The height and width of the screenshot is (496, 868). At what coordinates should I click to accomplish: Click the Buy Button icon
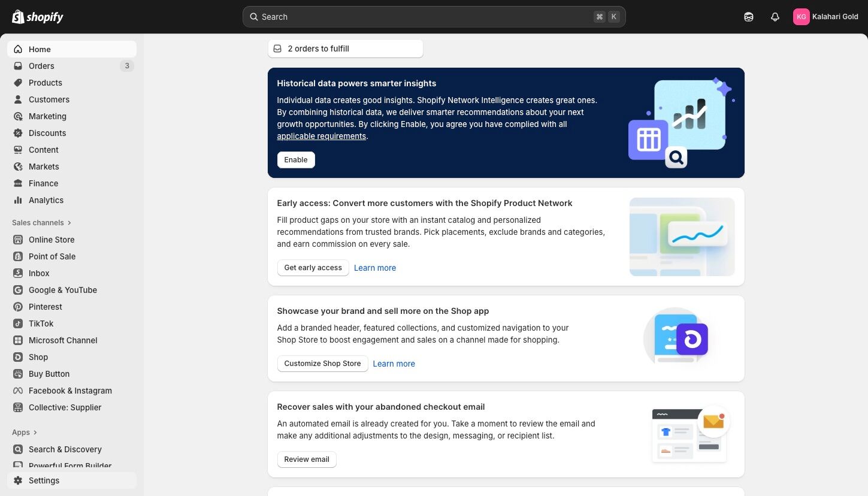point(18,374)
